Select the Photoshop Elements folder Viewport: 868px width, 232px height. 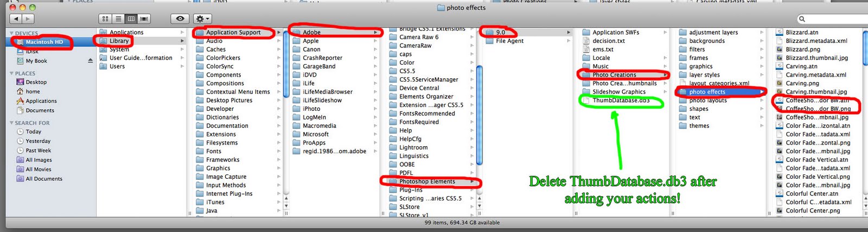pos(427,181)
